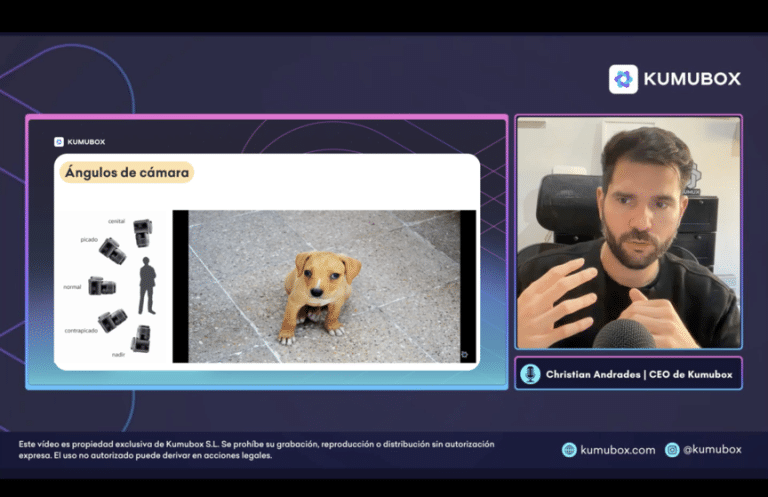Click the Instagram icon next to @kumubox

[x=672, y=450]
